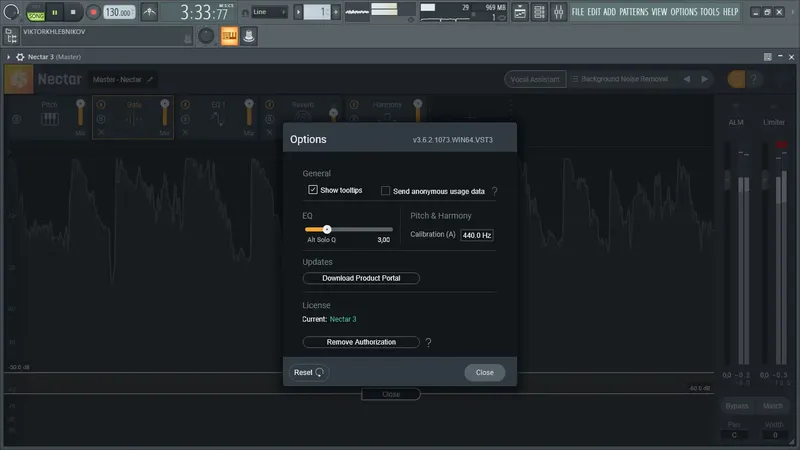Pause playback in the FL Studio transport
The image size is (800, 450).
click(x=55, y=12)
